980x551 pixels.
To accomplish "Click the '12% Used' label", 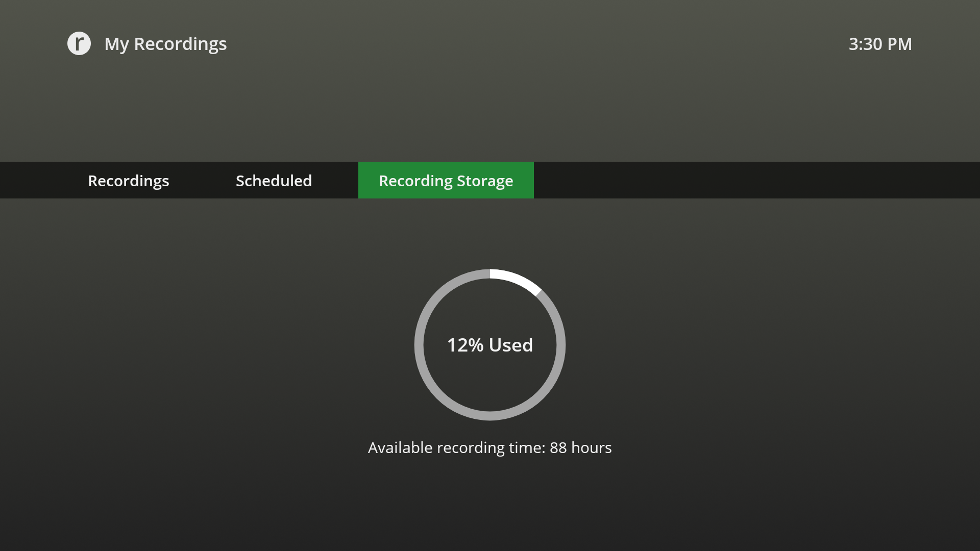I will click(x=490, y=345).
